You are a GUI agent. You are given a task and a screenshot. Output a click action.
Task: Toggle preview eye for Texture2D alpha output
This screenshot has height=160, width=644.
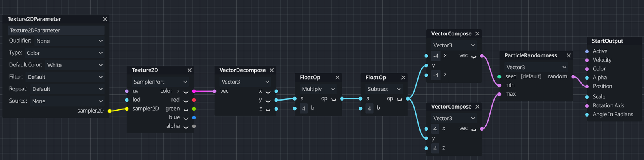186,127
